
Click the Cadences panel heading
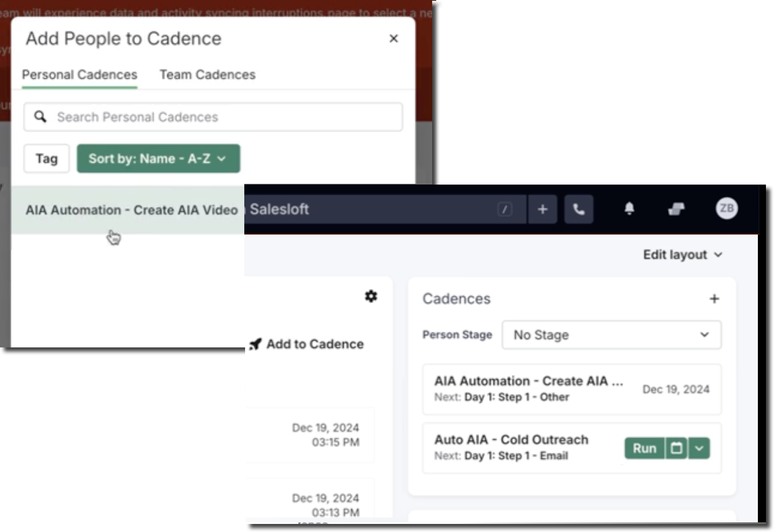456,299
